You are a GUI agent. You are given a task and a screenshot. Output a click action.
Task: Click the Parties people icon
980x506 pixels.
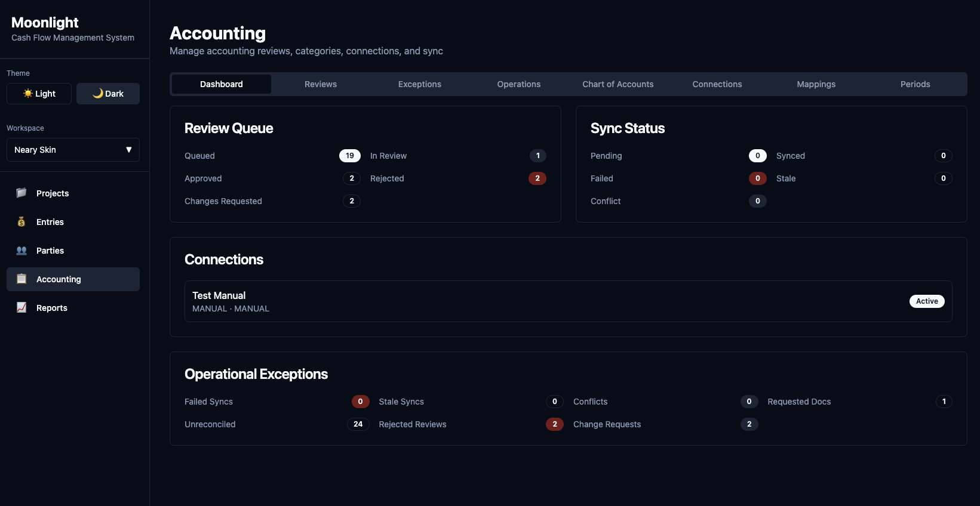click(x=21, y=250)
